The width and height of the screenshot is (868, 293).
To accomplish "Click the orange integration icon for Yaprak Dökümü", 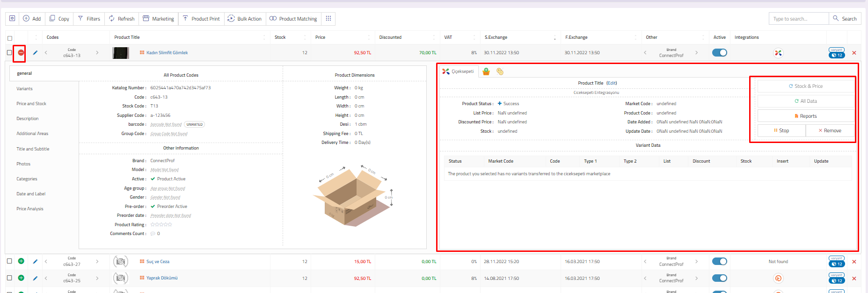I will pos(778,279).
